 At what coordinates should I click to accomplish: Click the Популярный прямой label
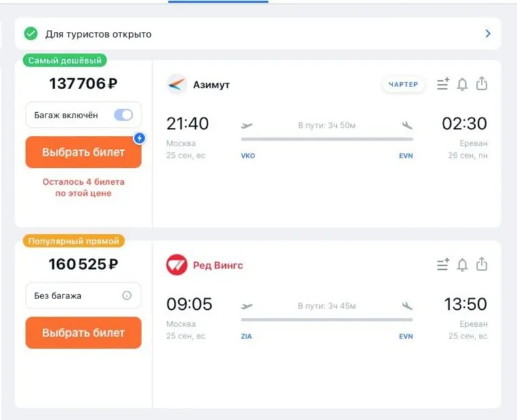click(73, 241)
